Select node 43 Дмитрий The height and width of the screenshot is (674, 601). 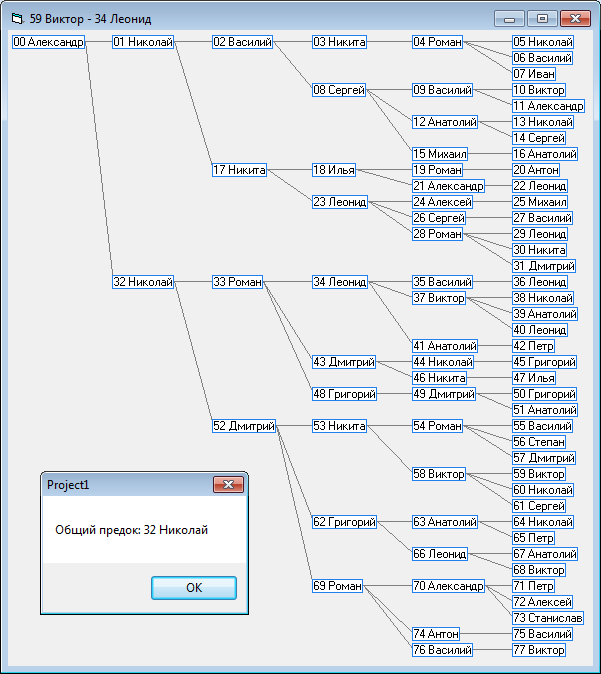344,362
